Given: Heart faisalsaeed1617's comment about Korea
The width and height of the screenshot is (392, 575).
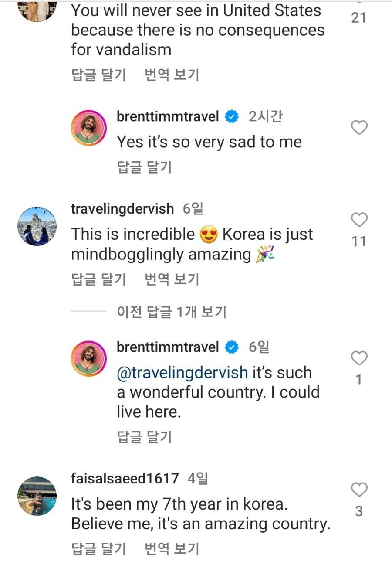Looking at the screenshot, I should [359, 490].
